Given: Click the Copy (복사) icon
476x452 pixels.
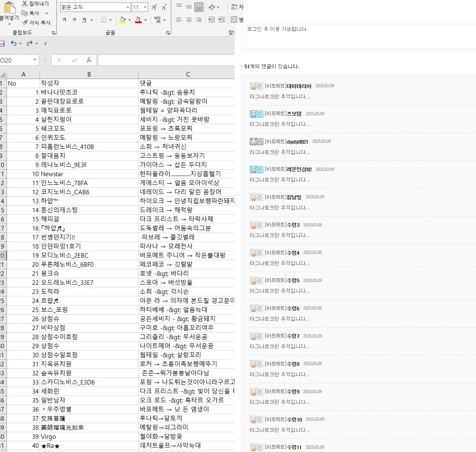Looking at the screenshot, I should pyautogui.click(x=25, y=12).
